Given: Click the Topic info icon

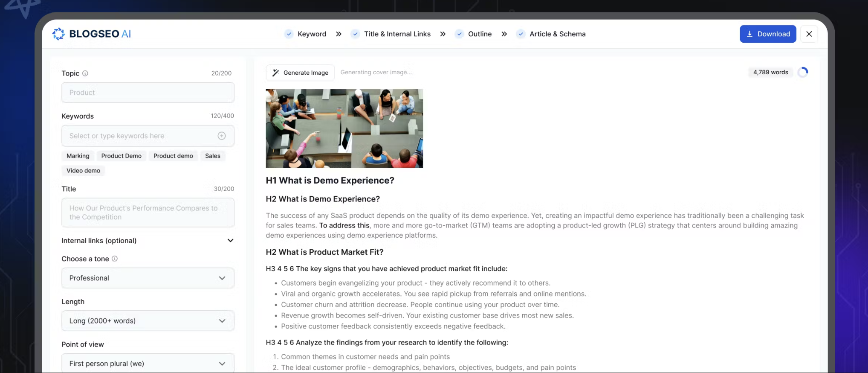Looking at the screenshot, I should coord(85,73).
